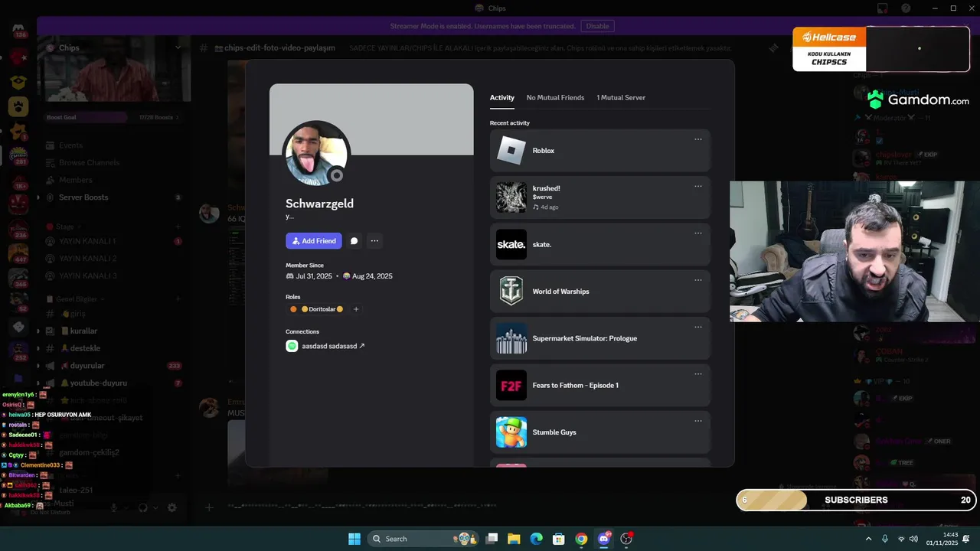Viewport: 980px width, 551px height.
Task: Click the World of Warships icon
Action: point(511,292)
